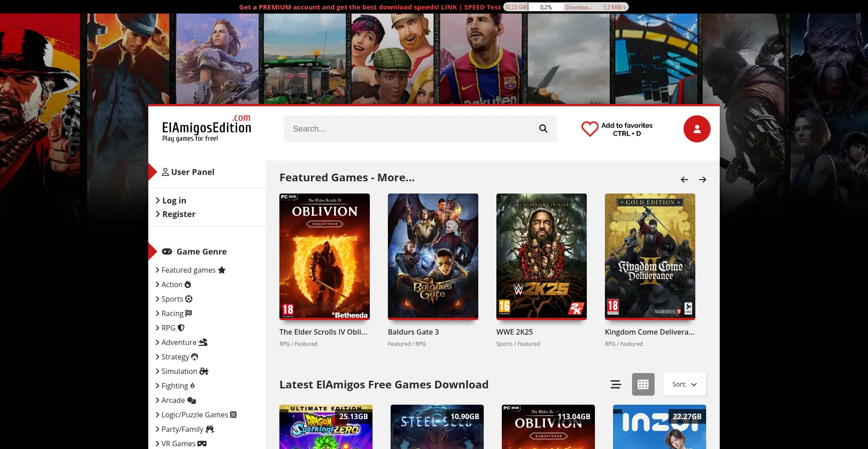
Task: Open the Oblivion Remastered featured cover
Action: [x=325, y=256]
